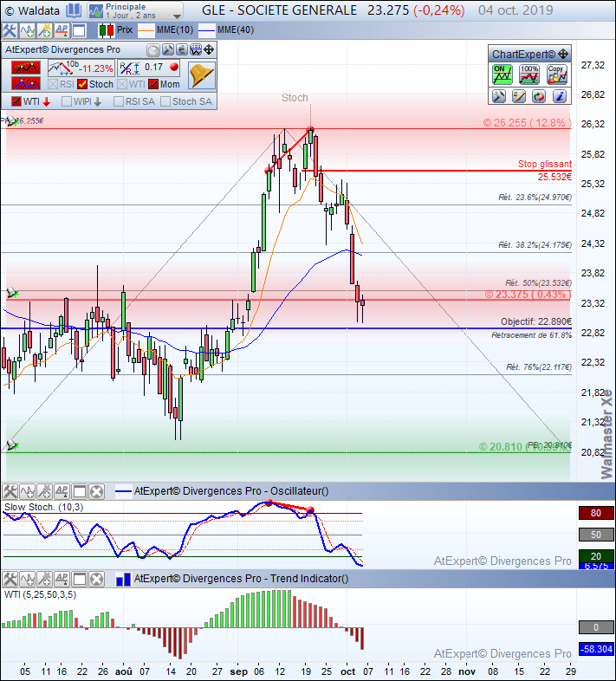Maximize the Trend Indicator pane
Viewport: 616px width, 681px height.
pyautogui.click(x=79, y=579)
